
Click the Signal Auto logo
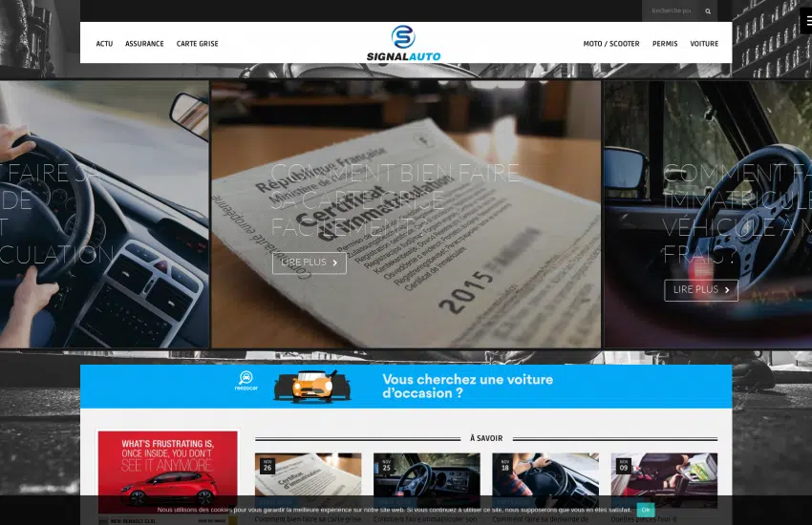click(x=403, y=43)
